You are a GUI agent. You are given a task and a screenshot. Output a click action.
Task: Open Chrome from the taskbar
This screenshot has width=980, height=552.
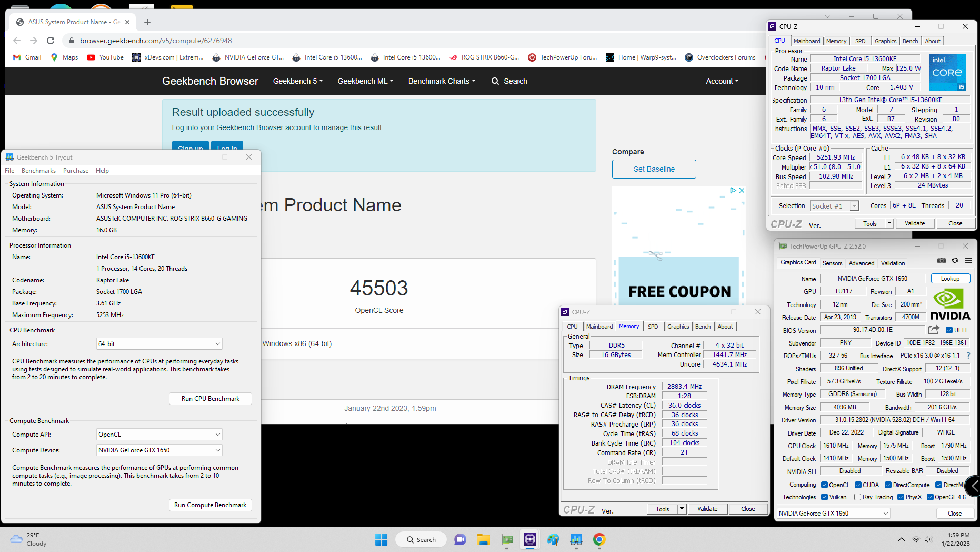[x=599, y=539]
